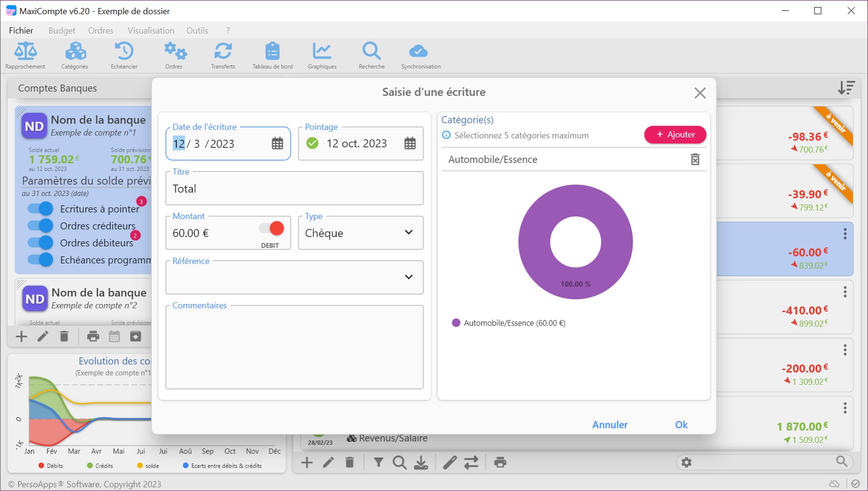Open the Rapprochement tool
868x491 pixels.
tap(25, 56)
